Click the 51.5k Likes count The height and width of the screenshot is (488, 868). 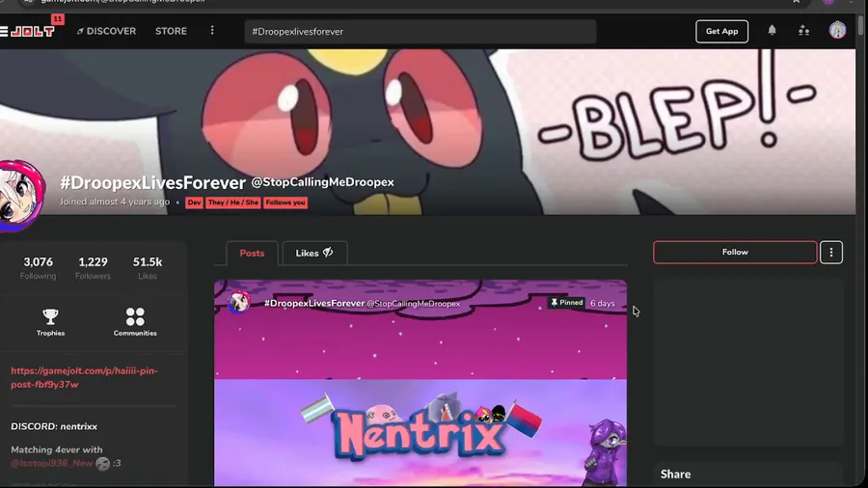pyautogui.click(x=148, y=268)
